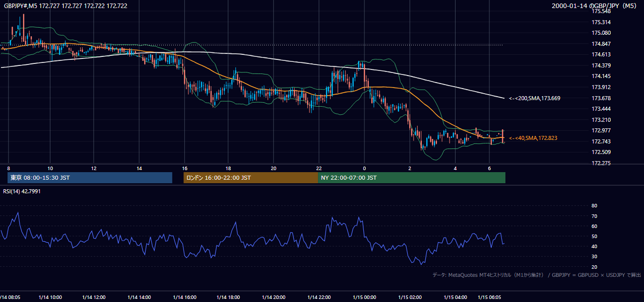Click price axis value 173.912
The width and height of the screenshot is (644, 302).
click(x=601, y=87)
